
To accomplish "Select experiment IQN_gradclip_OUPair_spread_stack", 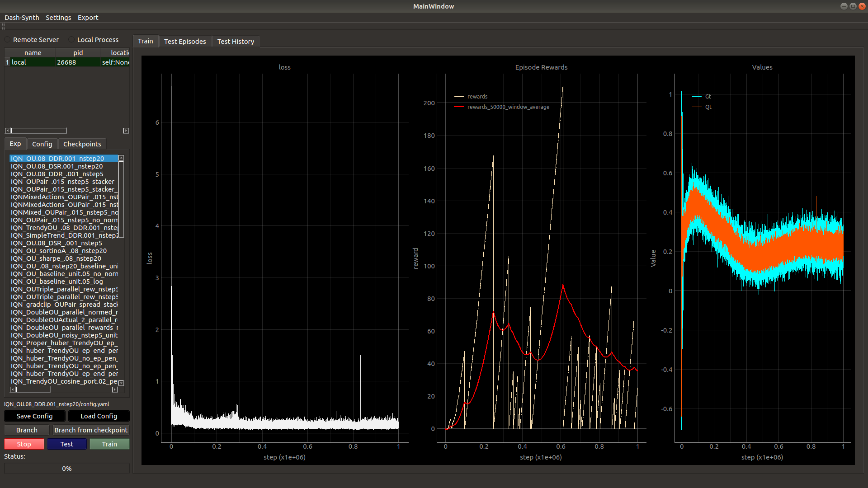I will coord(64,305).
